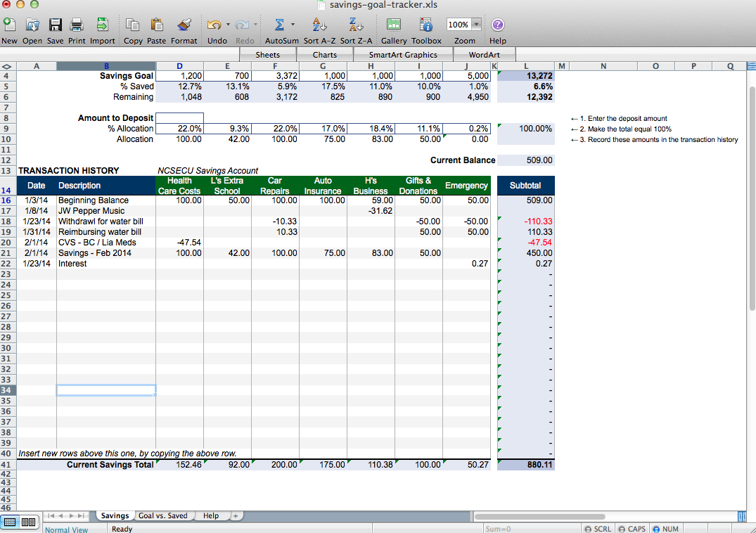Open the Zoom percentage dropdown
The width and height of the screenshot is (756, 533).
coord(476,25)
